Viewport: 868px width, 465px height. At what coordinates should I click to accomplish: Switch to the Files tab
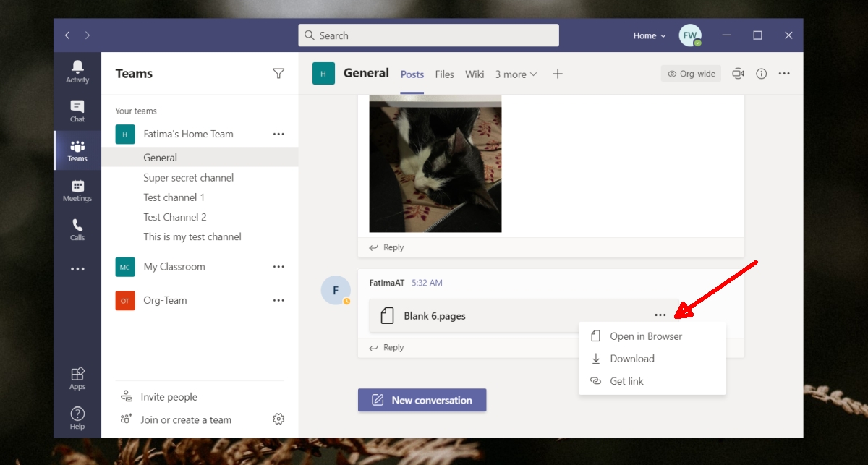tap(445, 74)
